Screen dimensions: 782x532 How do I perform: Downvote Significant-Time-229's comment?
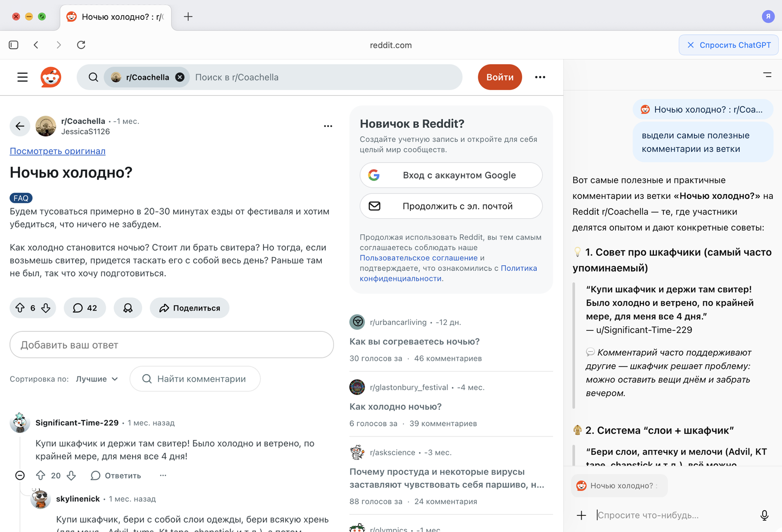72,475
